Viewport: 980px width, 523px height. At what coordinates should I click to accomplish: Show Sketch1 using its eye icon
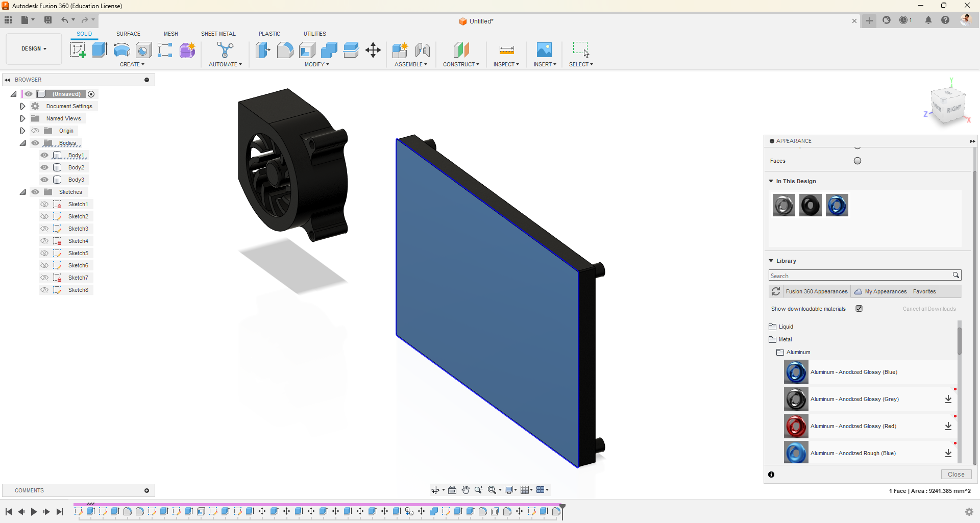(44, 204)
